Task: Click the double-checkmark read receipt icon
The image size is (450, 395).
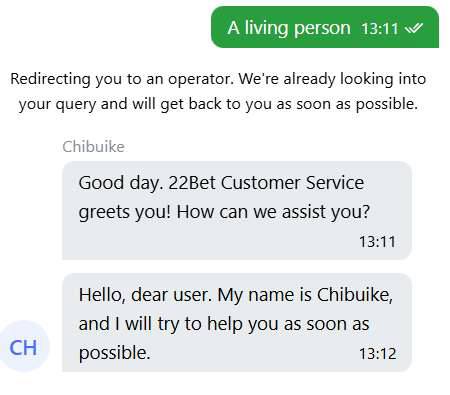Action: [414, 28]
